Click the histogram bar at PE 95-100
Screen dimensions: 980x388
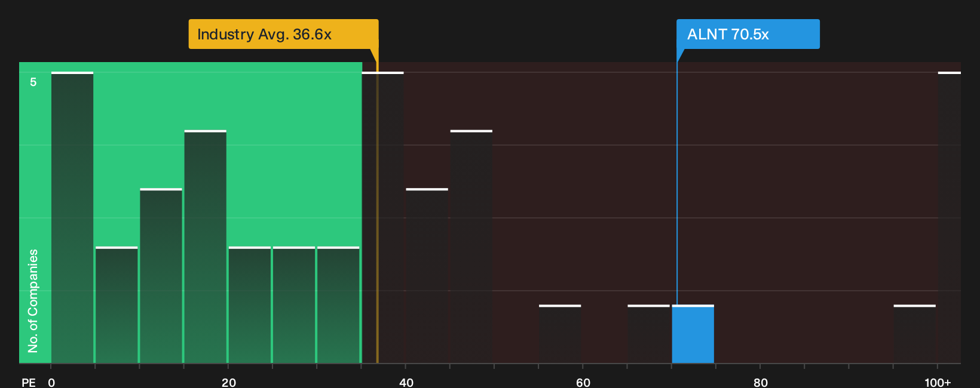[x=915, y=334]
